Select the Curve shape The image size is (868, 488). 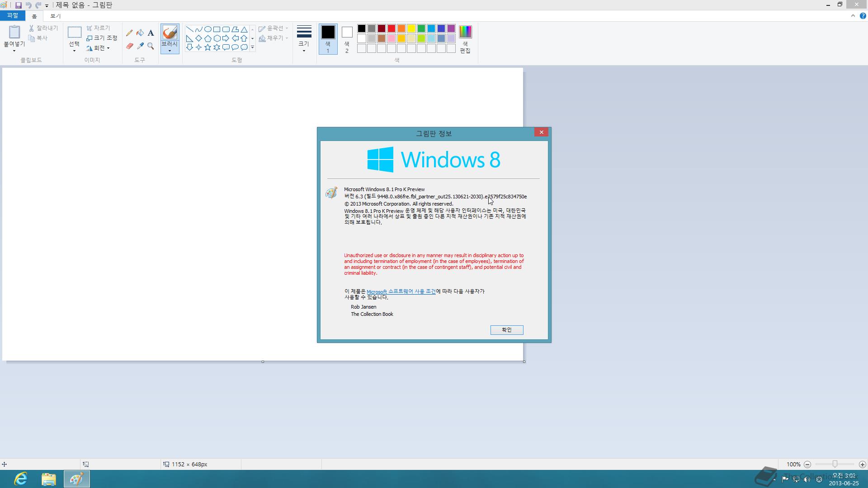click(x=198, y=29)
